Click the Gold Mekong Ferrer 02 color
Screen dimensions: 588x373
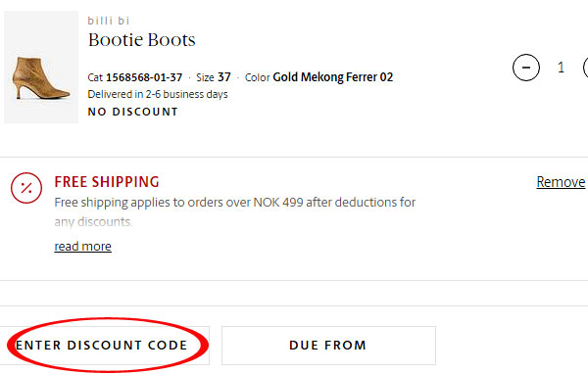(333, 77)
